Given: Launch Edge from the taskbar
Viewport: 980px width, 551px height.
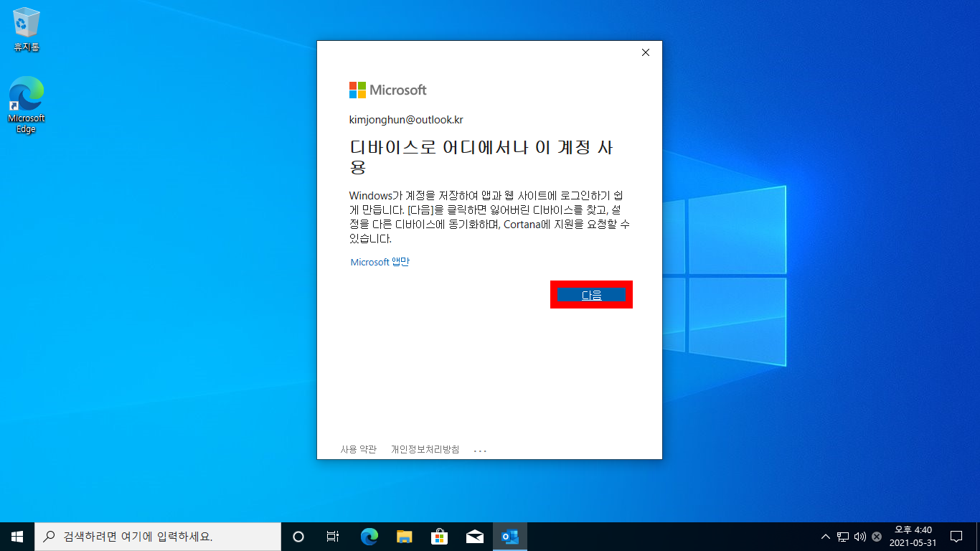Looking at the screenshot, I should (369, 537).
